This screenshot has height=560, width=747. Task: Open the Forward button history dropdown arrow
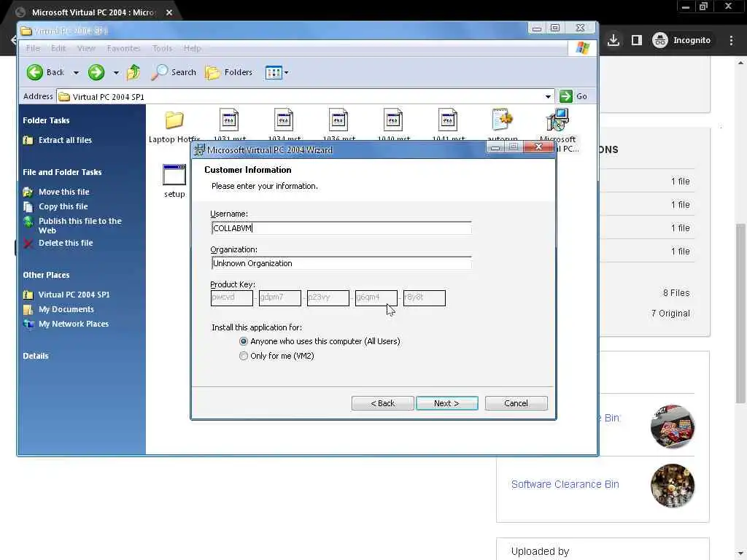click(116, 73)
